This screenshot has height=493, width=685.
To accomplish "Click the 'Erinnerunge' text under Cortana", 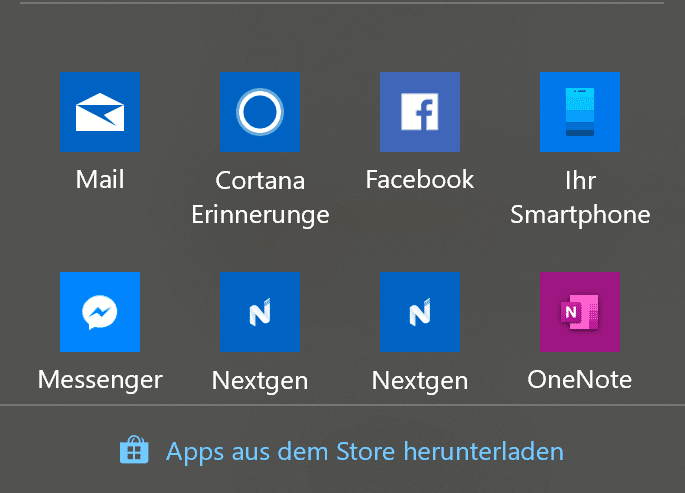I will point(260,215).
